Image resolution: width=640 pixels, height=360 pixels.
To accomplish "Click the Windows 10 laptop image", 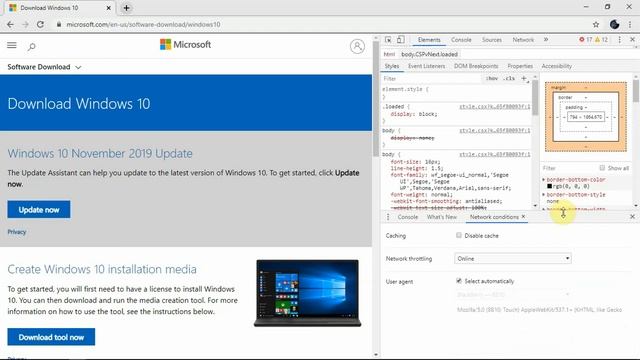I will (307, 293).
